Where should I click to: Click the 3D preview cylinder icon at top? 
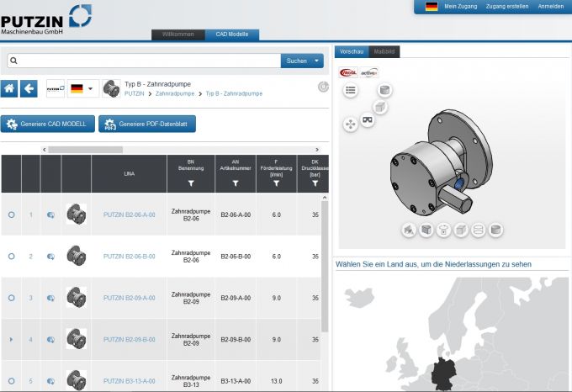(x=386, y=90)
